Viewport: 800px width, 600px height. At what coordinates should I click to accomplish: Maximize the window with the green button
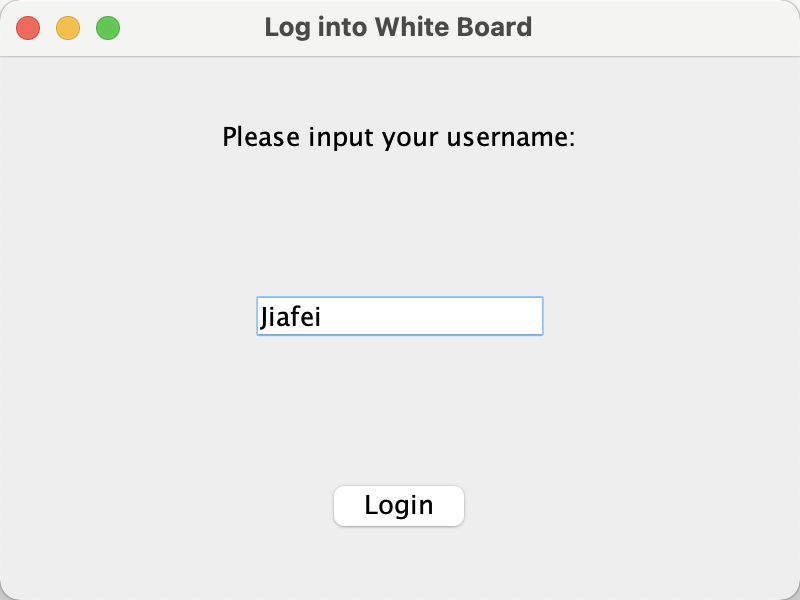pos(108,28)
